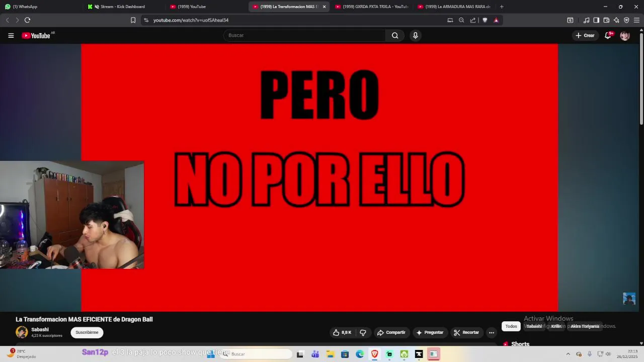
Task: Open Task View from taskbar
Action: pyautogui.click(x=300, y=354)
